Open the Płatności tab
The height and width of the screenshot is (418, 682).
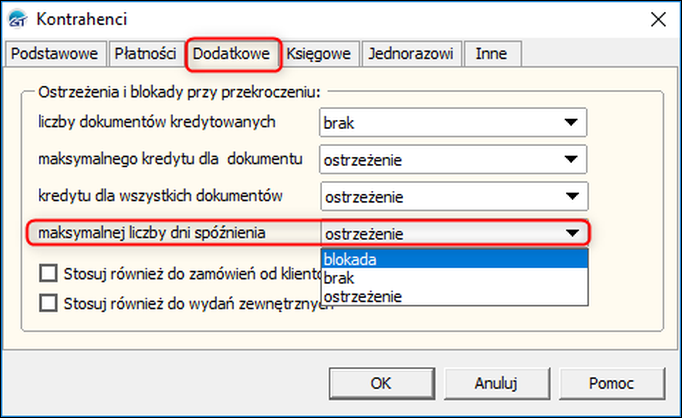[145, 54]
